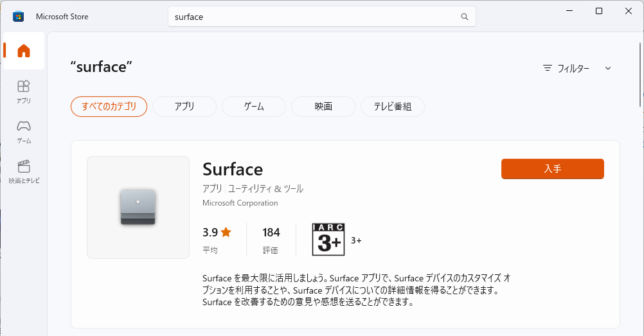Open the アプリ section in sidebar
The image size is (644, 336).
coord(23,92)
